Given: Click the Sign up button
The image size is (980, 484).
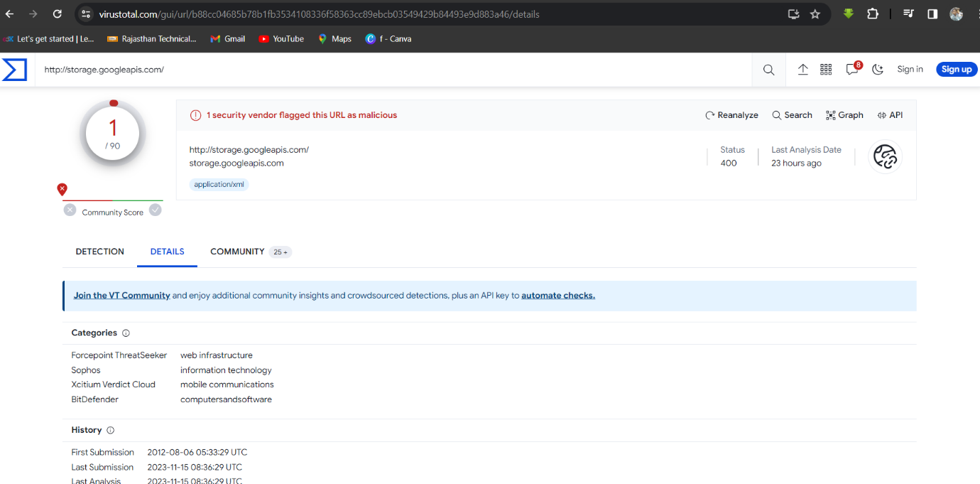Looking at the screenshot, I should pyautogui.click(x=956, y=70).
